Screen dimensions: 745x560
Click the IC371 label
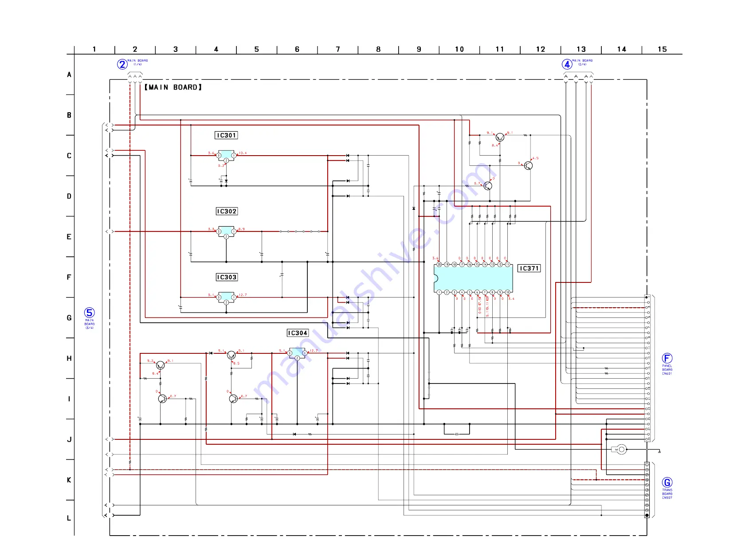(x=529, y=268)
